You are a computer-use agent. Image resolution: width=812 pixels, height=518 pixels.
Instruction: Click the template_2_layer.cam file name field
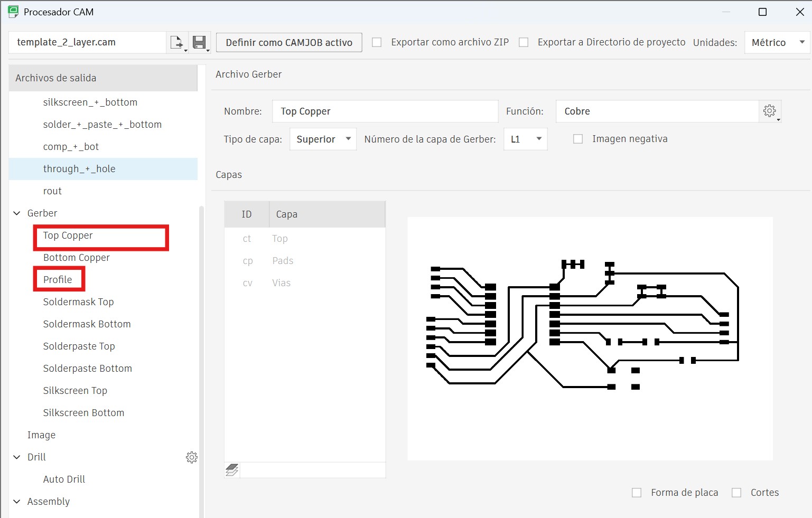click(x=87, y=42)
